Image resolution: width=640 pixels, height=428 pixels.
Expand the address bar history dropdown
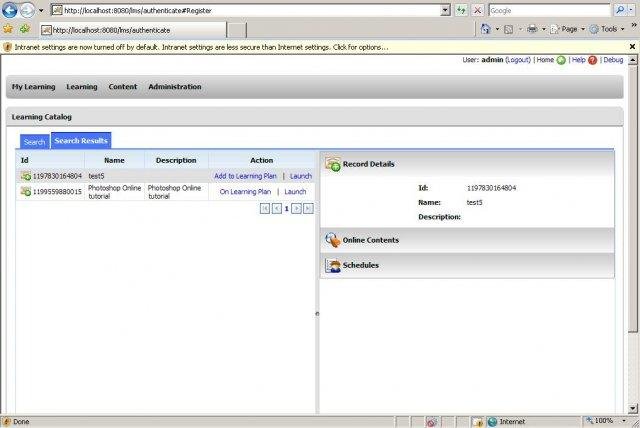pyautogui.click(x=446, y=11)
